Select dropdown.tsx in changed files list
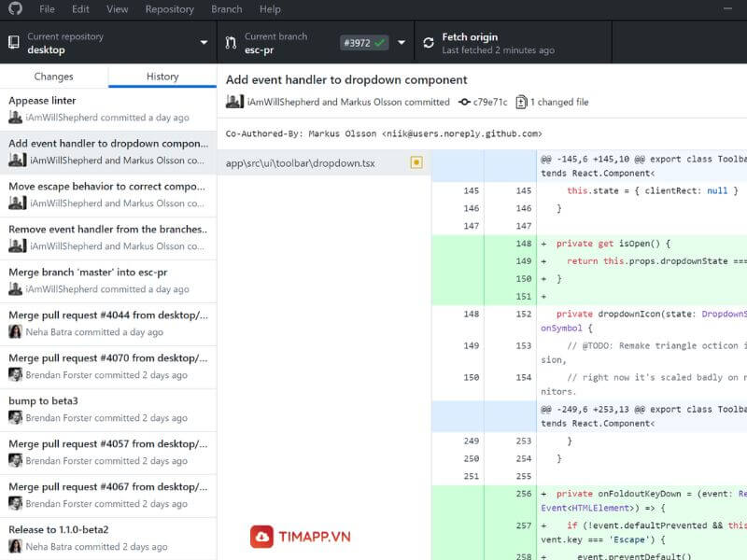 coord(324,162)
